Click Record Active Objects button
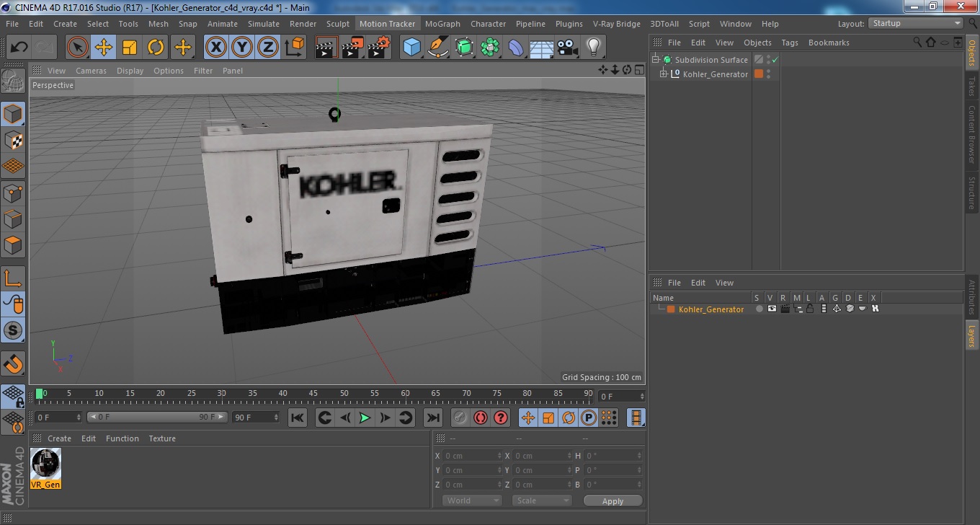980x525 pixels. [x=460, y=418]
